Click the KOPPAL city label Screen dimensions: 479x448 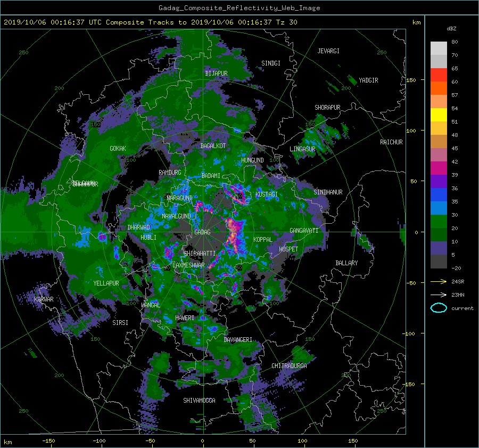263,240
